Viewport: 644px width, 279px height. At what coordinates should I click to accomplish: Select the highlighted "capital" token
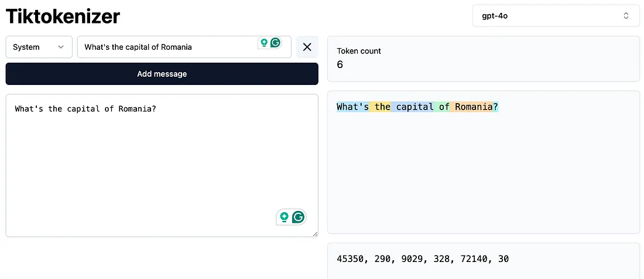coord(414,107)
